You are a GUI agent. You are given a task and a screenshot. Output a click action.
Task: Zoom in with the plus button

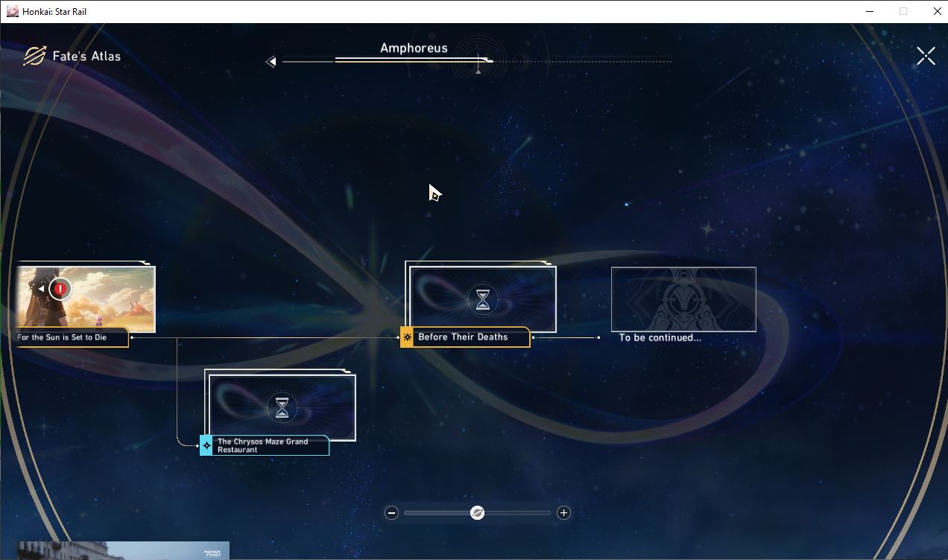[563, 512]
